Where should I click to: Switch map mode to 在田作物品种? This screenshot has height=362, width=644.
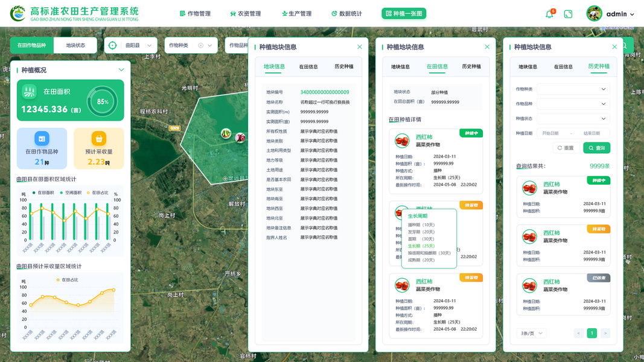(32, 46)
